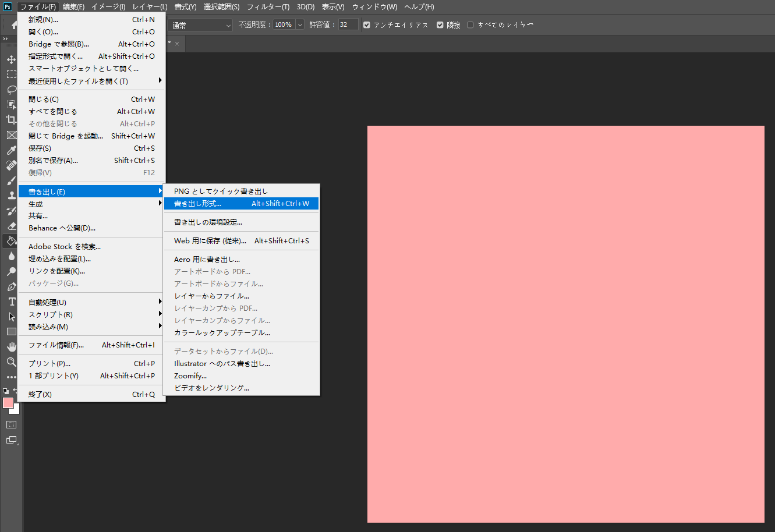Click the swap foreground/background colors arrow
Viewport: 775px width, 532px height.
(16, 391)
